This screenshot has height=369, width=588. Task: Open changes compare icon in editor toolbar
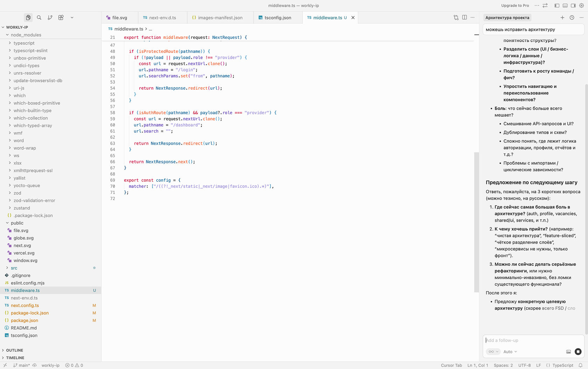click(456, 18)
